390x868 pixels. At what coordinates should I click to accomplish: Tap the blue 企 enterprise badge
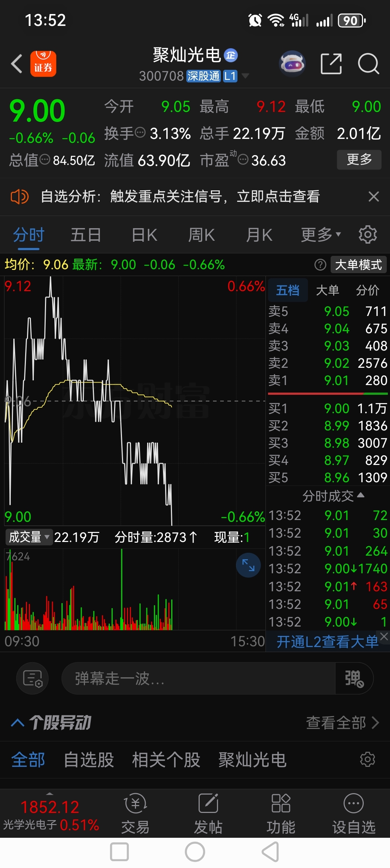click(x=231, y=55)
